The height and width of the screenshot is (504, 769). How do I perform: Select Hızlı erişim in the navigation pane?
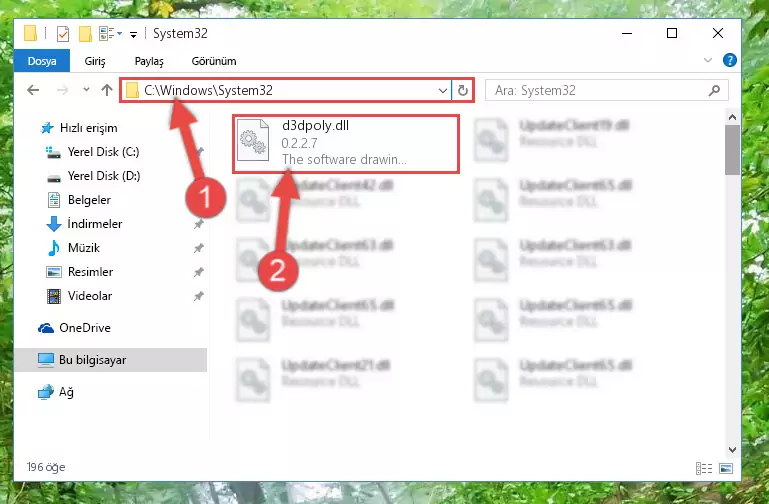click(x=88, y=128)
